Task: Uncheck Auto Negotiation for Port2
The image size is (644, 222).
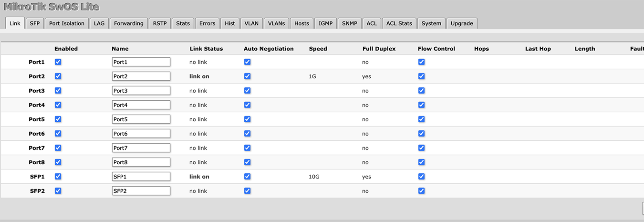Action: tap(247, 76)
